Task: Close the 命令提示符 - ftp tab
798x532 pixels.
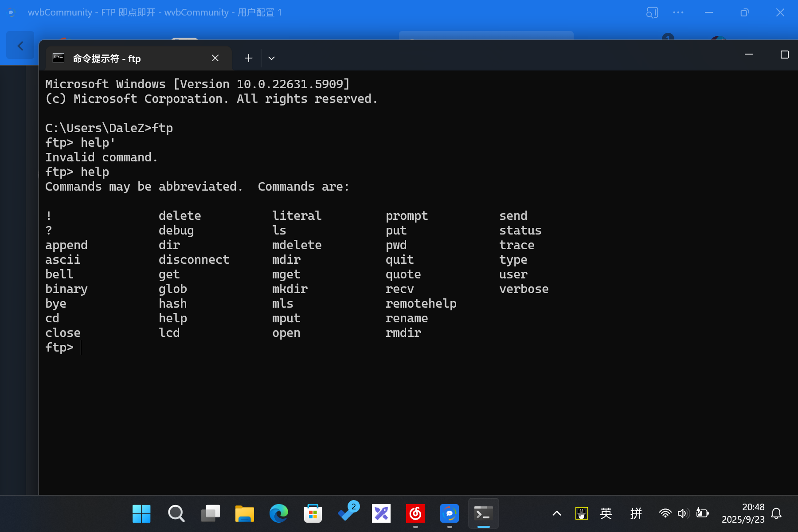Action: click(215, 58)
